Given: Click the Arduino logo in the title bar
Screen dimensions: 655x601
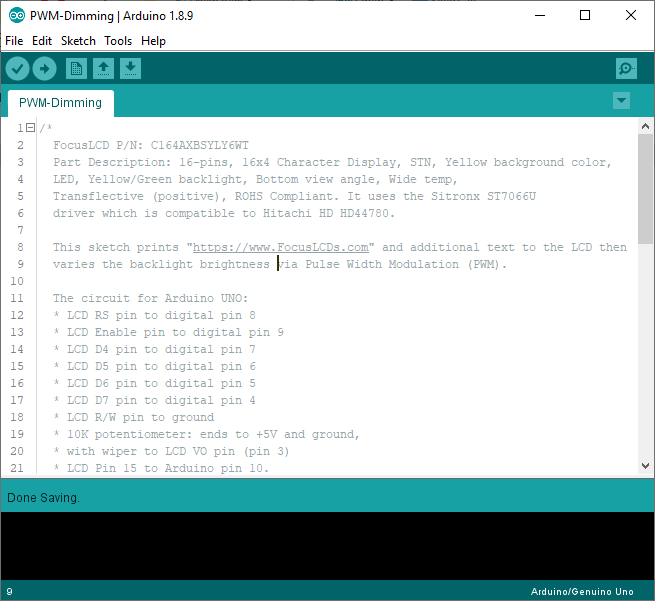Looking at the screenshot, I should [17, 16].
